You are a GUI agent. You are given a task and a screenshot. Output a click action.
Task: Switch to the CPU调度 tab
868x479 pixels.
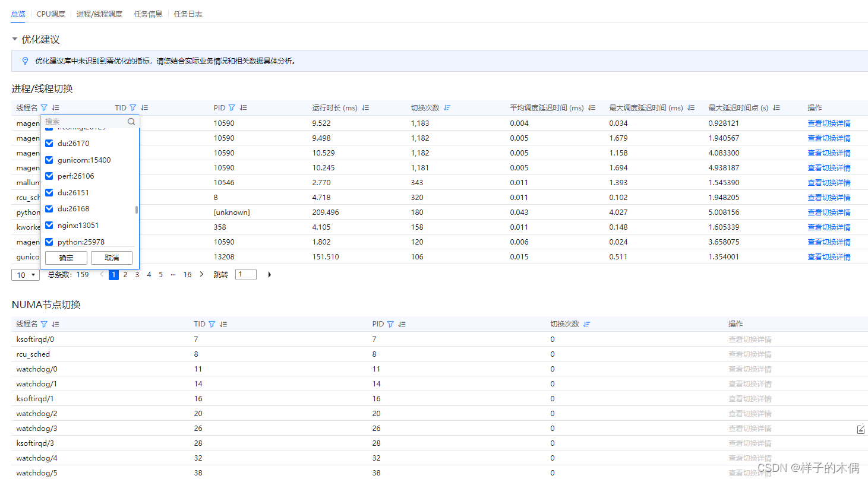(x=50, y=14)
